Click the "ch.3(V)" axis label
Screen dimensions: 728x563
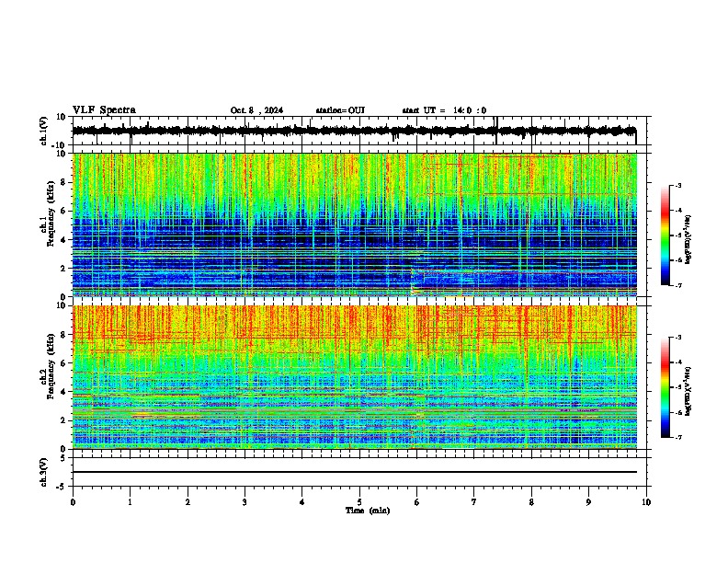(44, 472)
